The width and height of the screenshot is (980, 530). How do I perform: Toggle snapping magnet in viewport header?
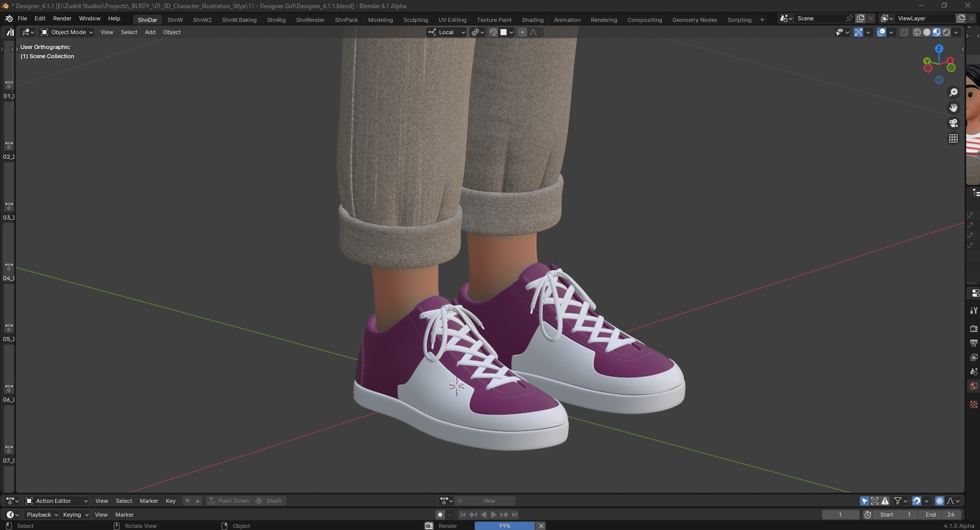click(x=493, y=32)
